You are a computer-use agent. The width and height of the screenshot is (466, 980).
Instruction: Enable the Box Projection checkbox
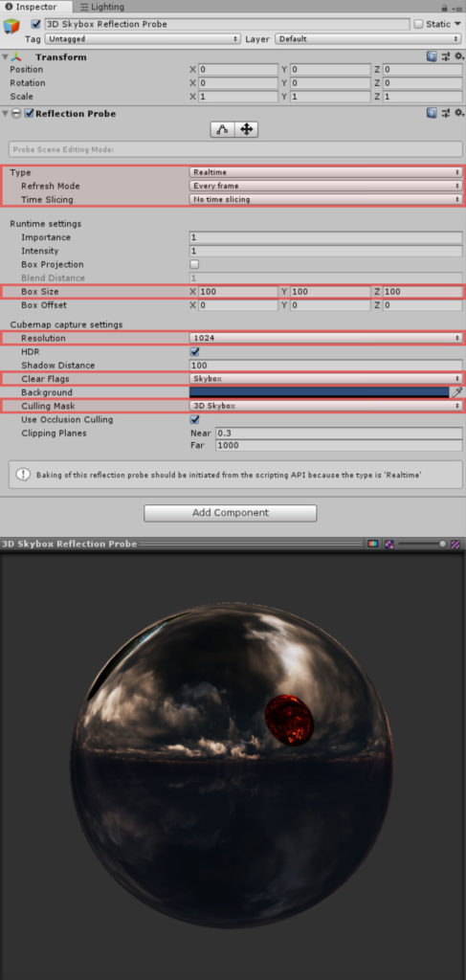194,264
